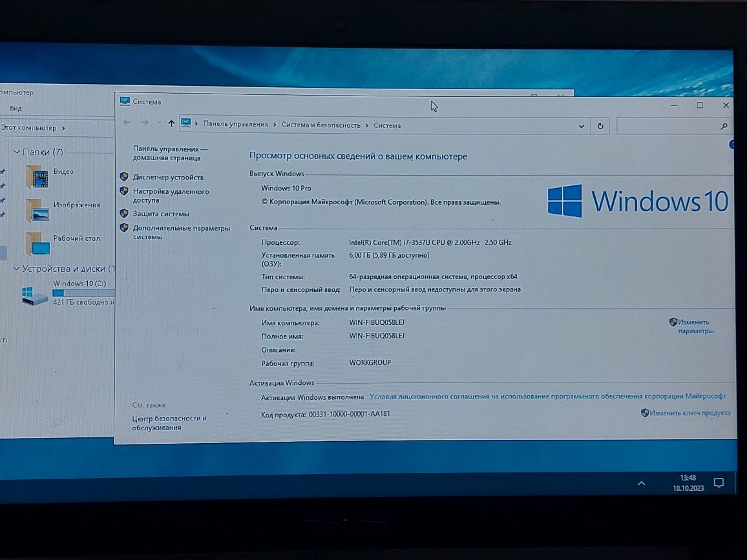Expand chevron after Панель управления breadcrumb

[275, 125]
